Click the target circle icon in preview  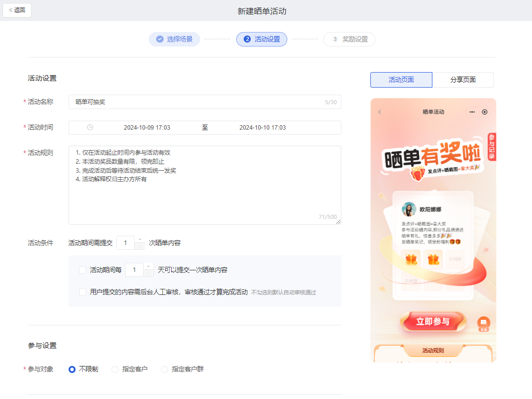tap(484, 112)
